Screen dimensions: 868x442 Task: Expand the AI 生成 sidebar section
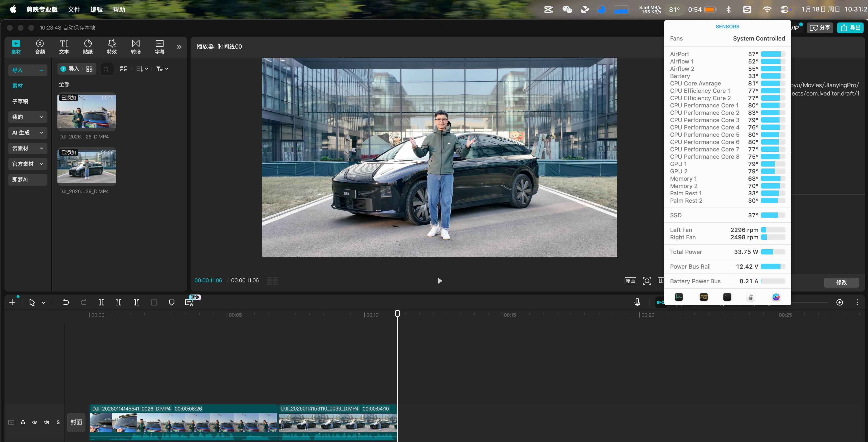(x=28, y=133)
